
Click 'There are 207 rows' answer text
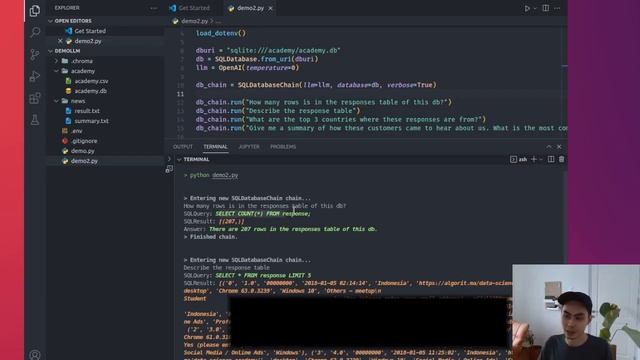(293, 229)
